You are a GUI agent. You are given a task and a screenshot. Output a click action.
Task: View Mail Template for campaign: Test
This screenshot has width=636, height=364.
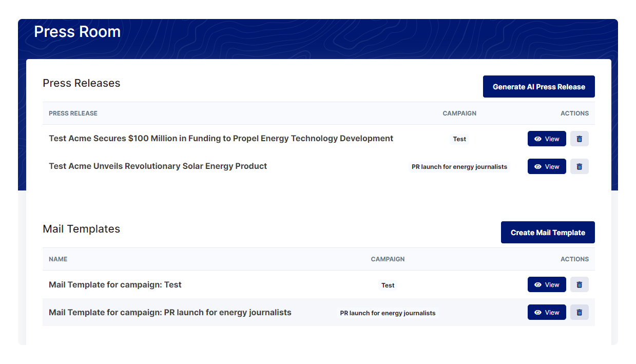(x=547, y=284)
